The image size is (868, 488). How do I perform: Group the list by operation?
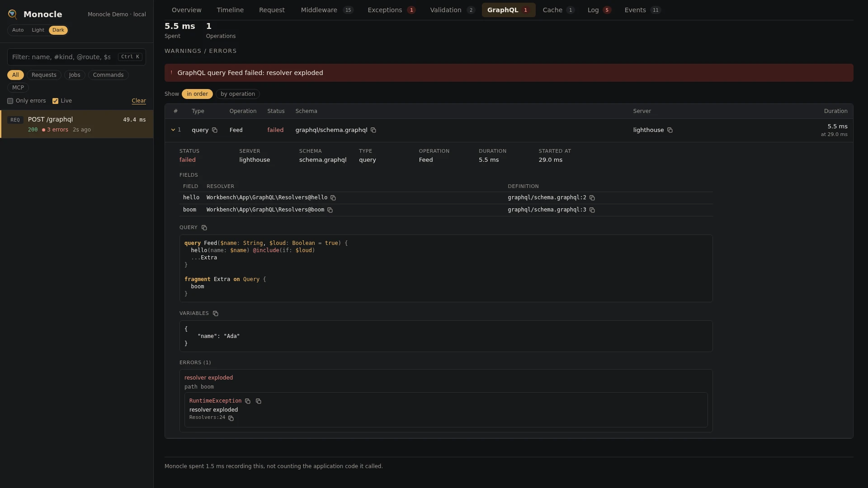(x=238, y=94)
